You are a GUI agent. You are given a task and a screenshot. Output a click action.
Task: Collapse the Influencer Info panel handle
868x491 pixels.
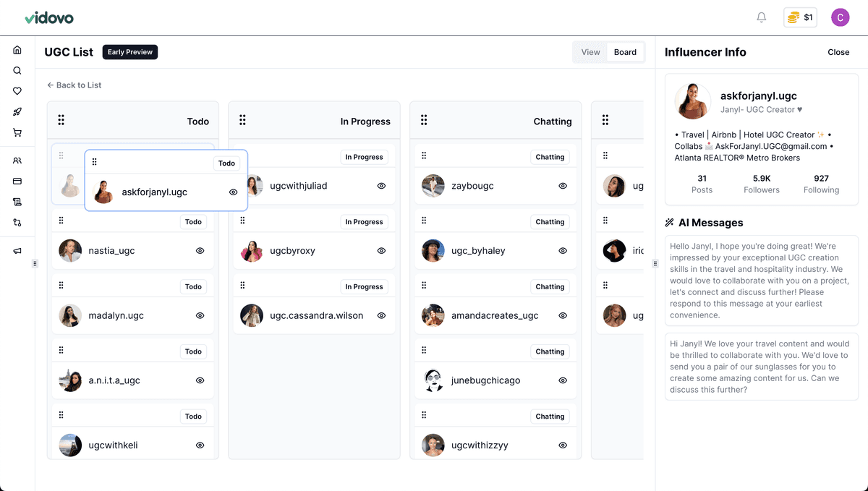(655, 263)
